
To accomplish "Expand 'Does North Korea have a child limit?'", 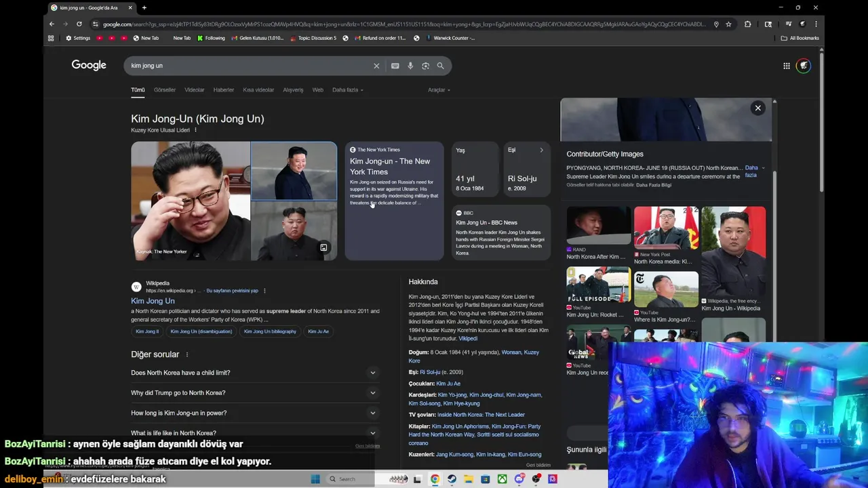I will coord(254,373).
